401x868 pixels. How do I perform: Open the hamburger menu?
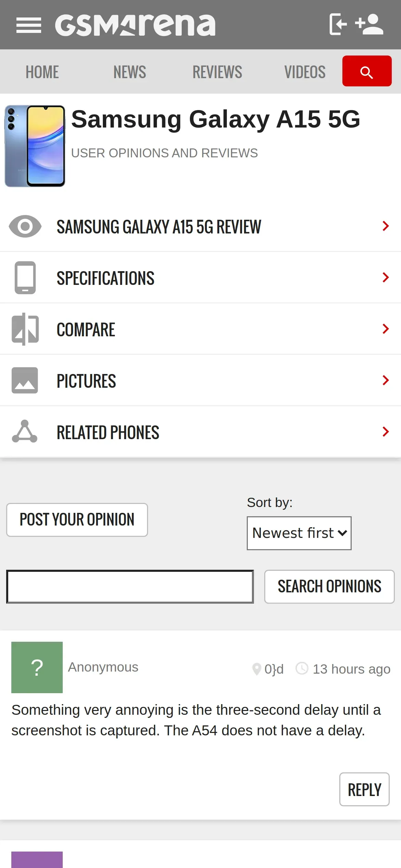[29, 25]
